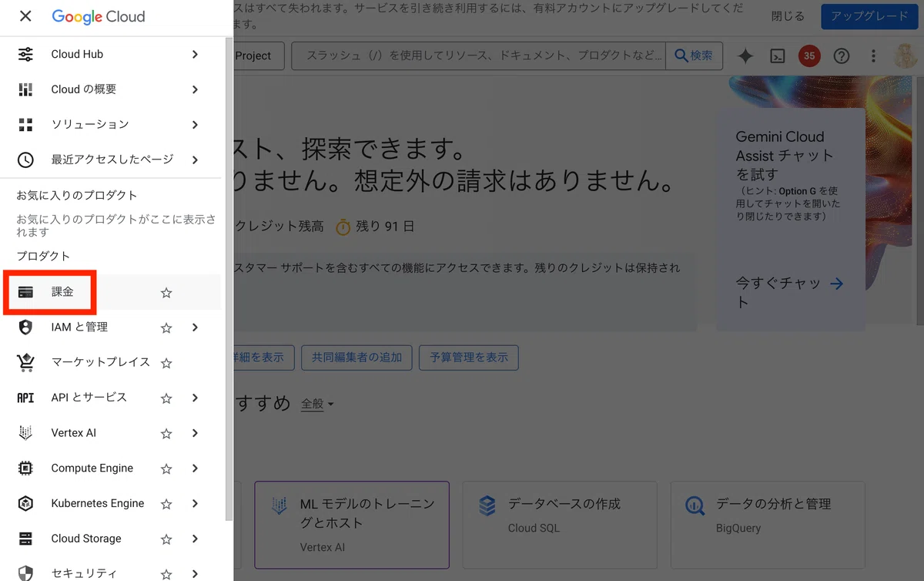
Task: Pin Kubernetes Engine with its star
Action: click(x=166, y=504)
